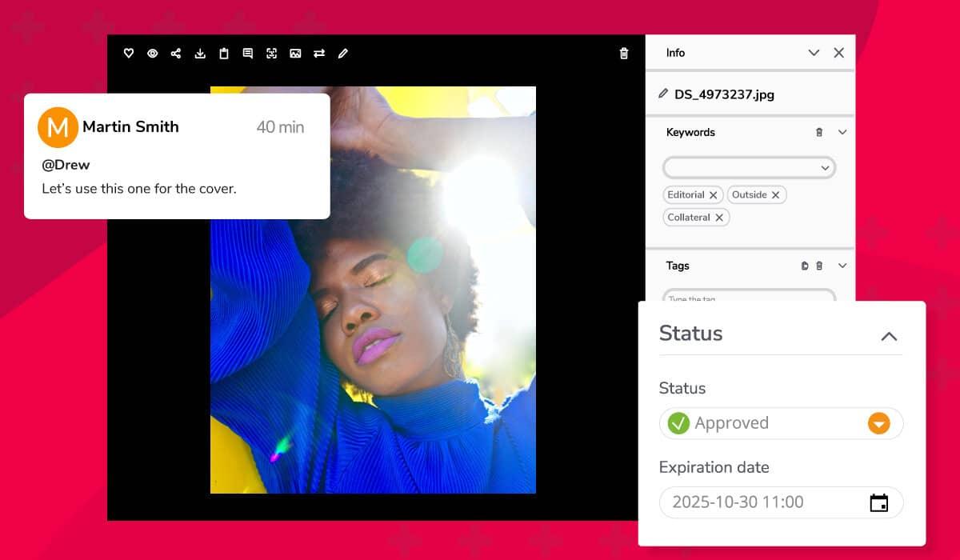The height and width of the screenshot is (560, 960).
Task: Click the clipboard icon in the toolbar
Action: point(224,54)
